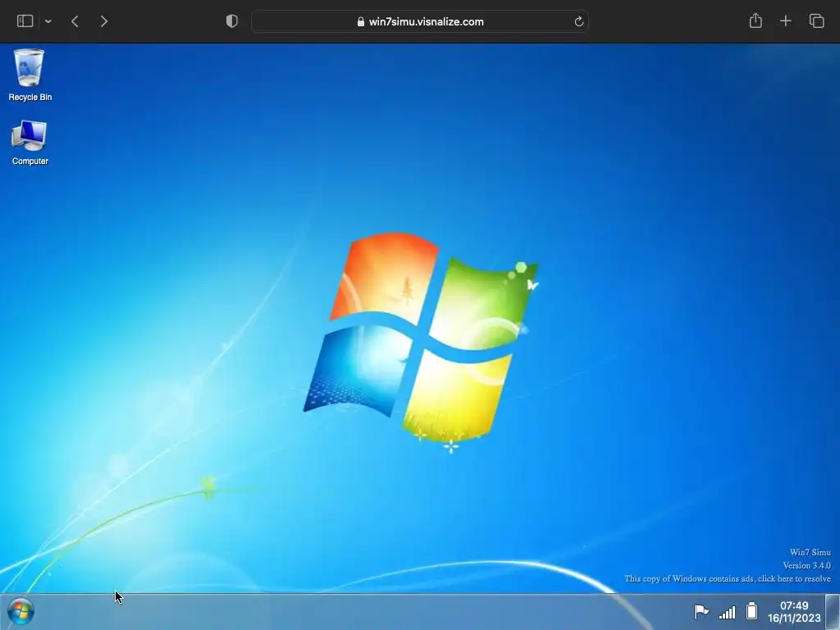Expand the sidebar dropdown chevron

48,21
